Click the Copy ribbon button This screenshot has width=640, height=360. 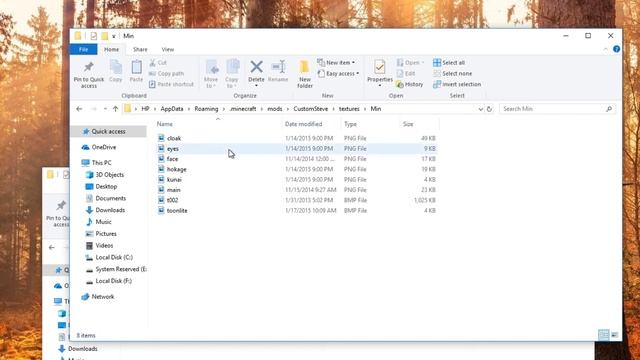116,71
